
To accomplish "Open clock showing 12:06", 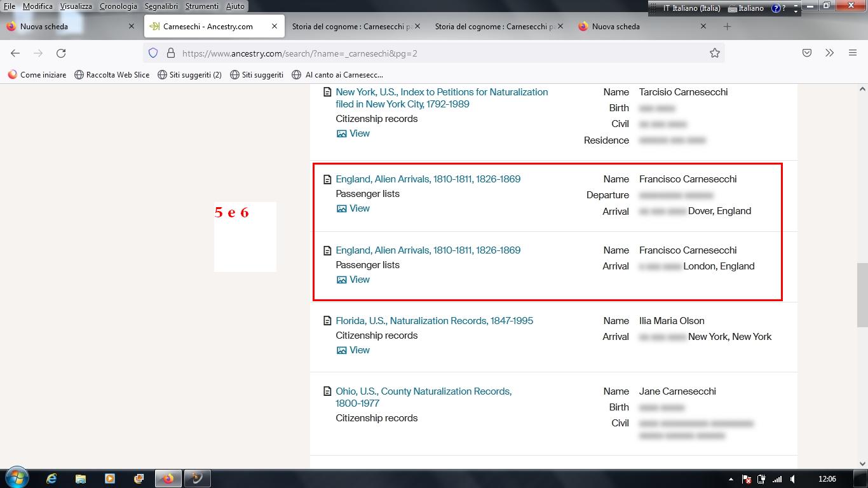I will click(x=827, y=479).
